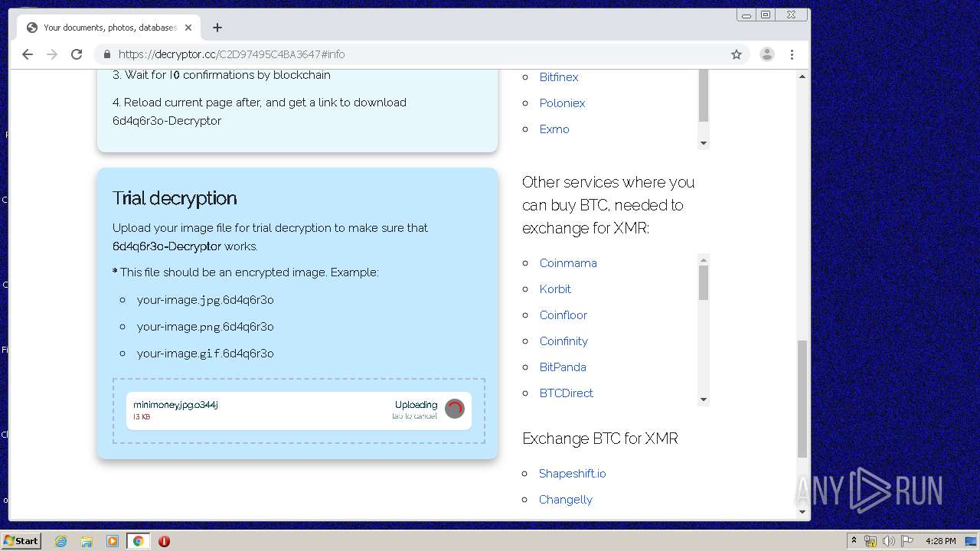Open the Coinfinity link

[563, 341]
